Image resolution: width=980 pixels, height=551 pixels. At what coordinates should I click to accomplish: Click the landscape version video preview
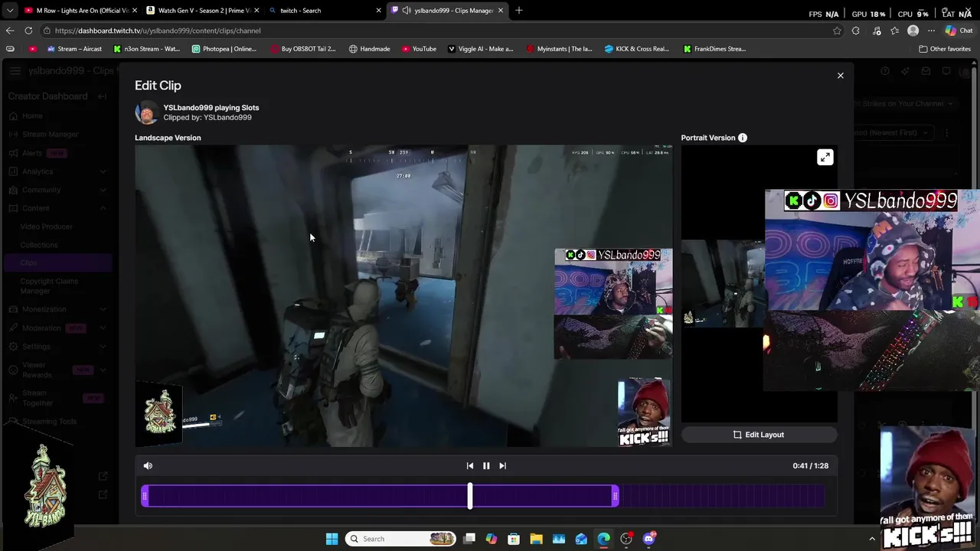[x=403, y=296]
